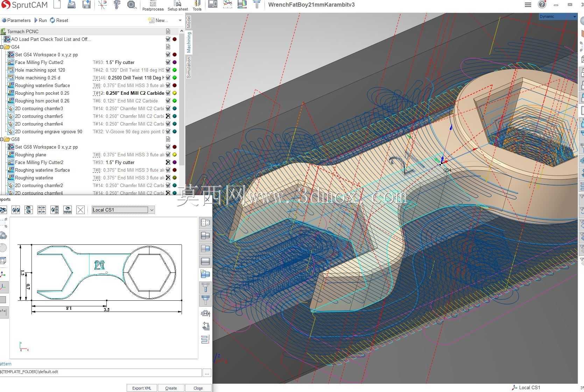Viewport: 584px width, 392px height.
Task: Toggle the snap magnet tool icon
Action: 103,5
